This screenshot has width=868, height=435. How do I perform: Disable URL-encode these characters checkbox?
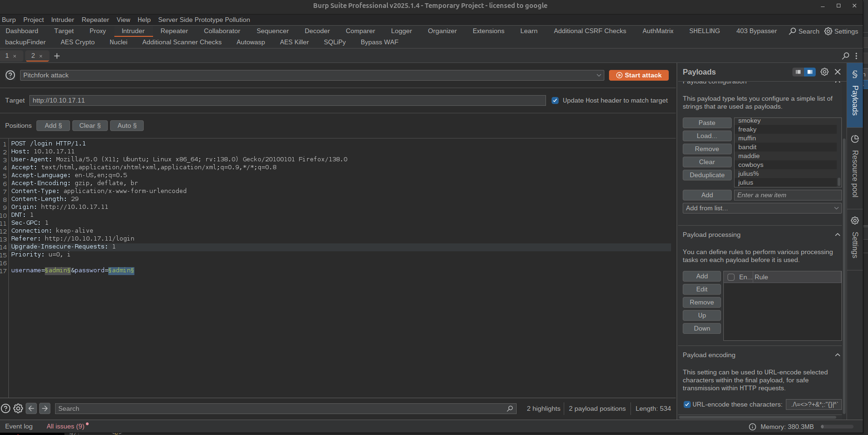pos(687,404)
